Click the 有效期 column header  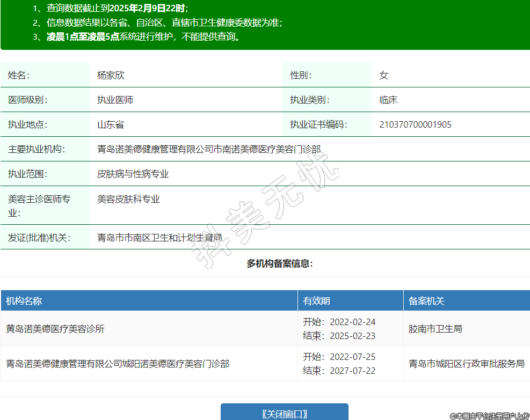point(317,301)
